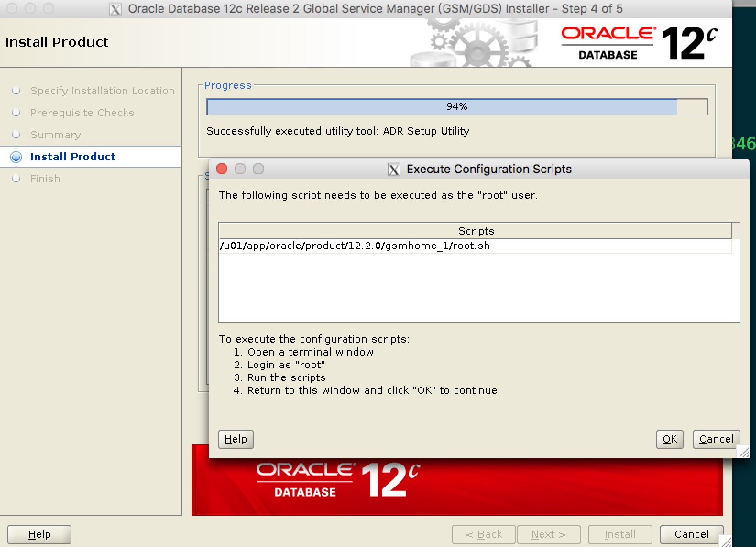Open Help in the Execute Configuration Scripts dialog
The width and height of the screenshot is (756, 547).
[236, 439]
